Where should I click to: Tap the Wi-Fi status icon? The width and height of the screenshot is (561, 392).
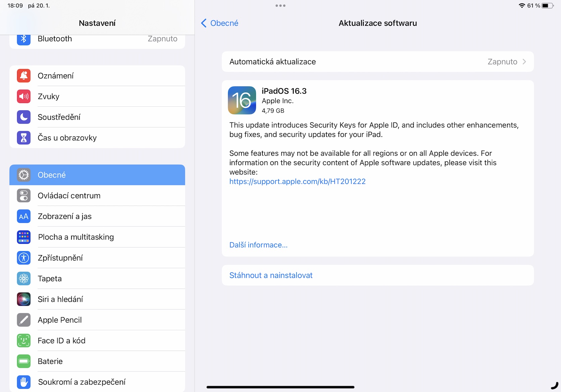tap(522, 6)
